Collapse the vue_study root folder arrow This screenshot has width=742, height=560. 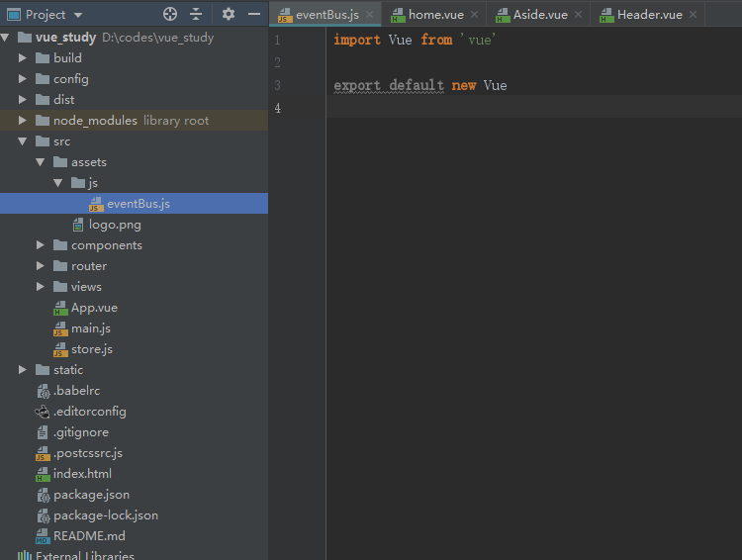pos(5,38)
